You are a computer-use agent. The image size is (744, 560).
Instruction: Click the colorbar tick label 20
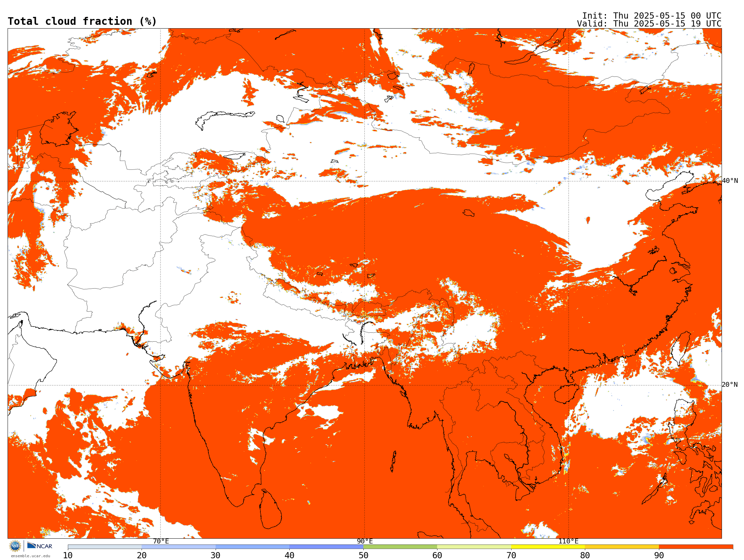pyautogui.click(x=142, y=556)
